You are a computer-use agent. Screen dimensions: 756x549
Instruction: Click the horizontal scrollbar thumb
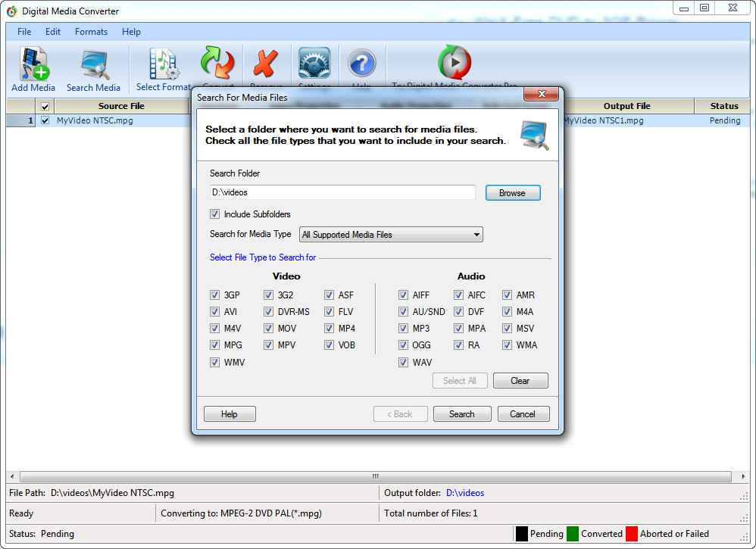(376, 477)
